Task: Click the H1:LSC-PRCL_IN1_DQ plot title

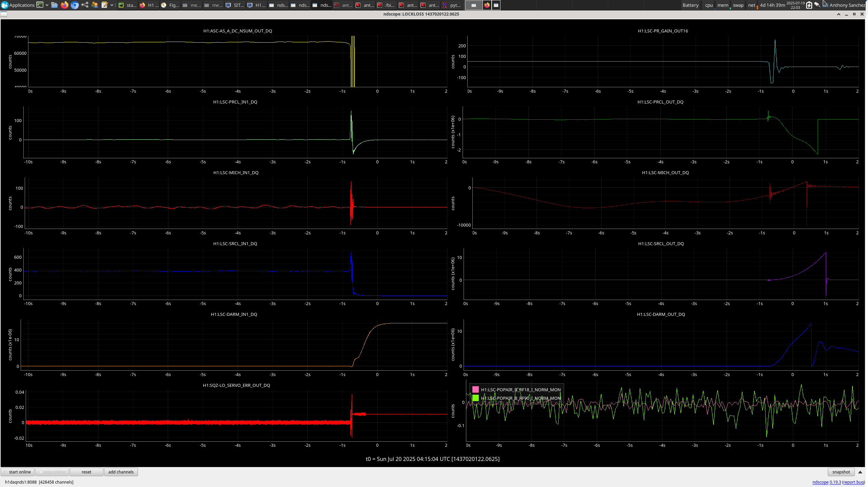Action: pos(235,102)
